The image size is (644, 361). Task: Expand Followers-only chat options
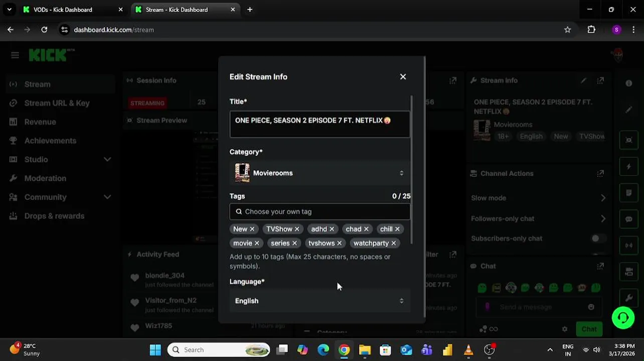[x=603, y=219]
